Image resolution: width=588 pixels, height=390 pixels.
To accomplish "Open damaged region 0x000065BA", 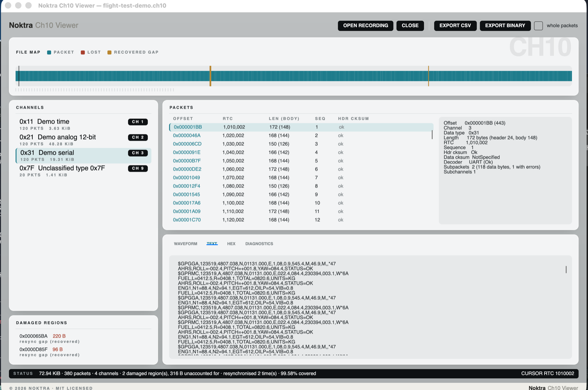I will pyautogui.click(x=83, y=338).
